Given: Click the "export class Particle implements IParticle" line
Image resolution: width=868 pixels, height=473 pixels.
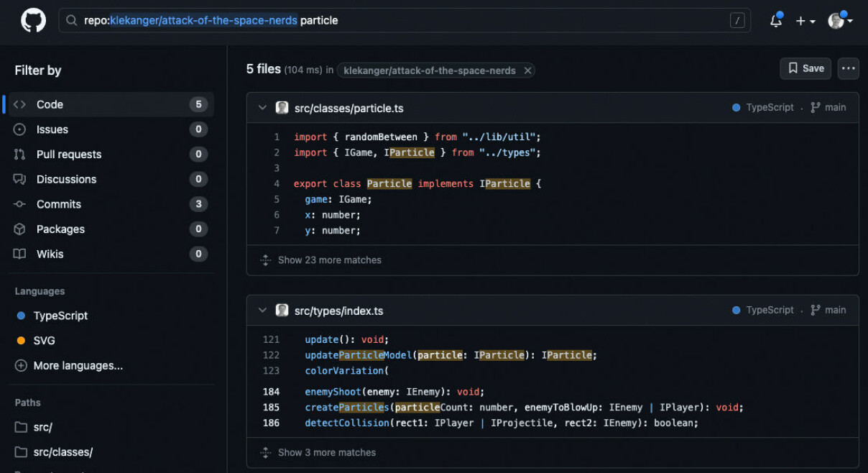Looking at the screenshot, I should tap(417, 184).
